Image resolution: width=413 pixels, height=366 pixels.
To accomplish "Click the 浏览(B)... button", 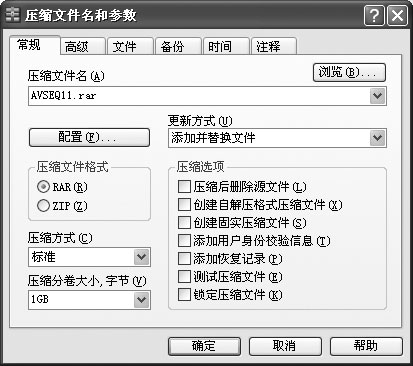I will (349, 72).
